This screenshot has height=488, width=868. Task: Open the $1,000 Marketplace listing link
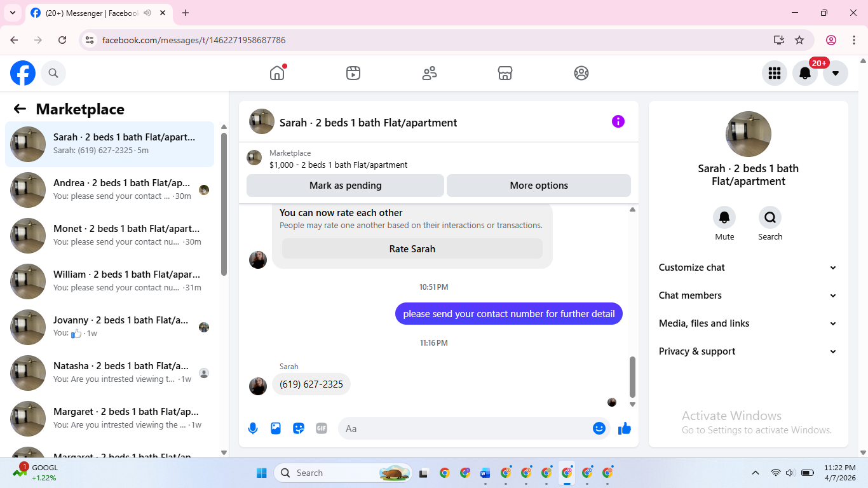click(339, 165)
